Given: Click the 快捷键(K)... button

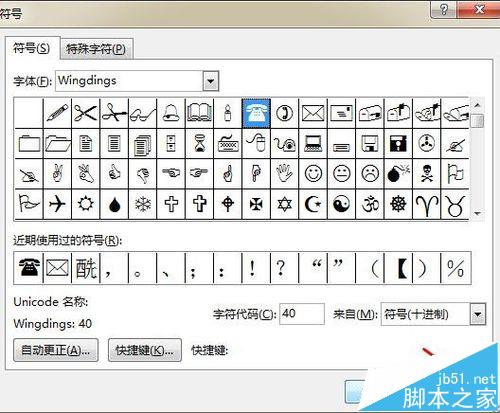Looking at the screenshot, I should pyautogui.click(x=145, y=350).
